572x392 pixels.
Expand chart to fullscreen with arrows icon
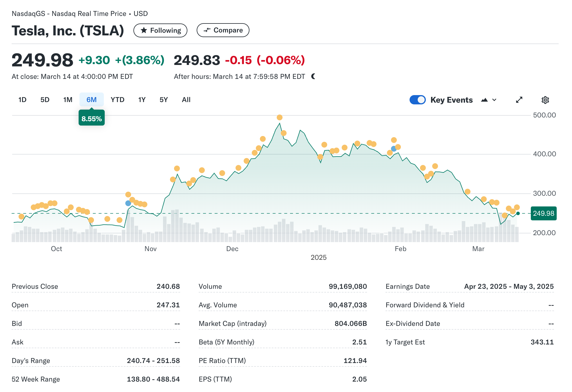pyautogui.click(x=519, y=100)
